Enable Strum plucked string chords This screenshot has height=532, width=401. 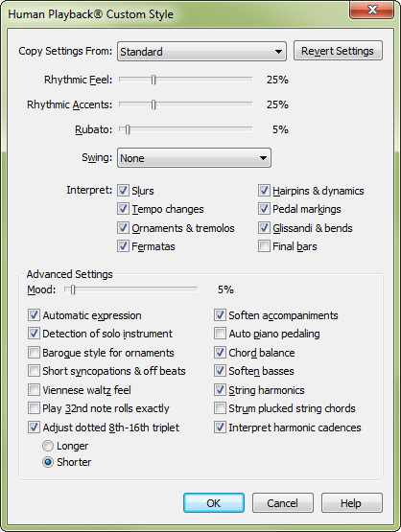220,408
